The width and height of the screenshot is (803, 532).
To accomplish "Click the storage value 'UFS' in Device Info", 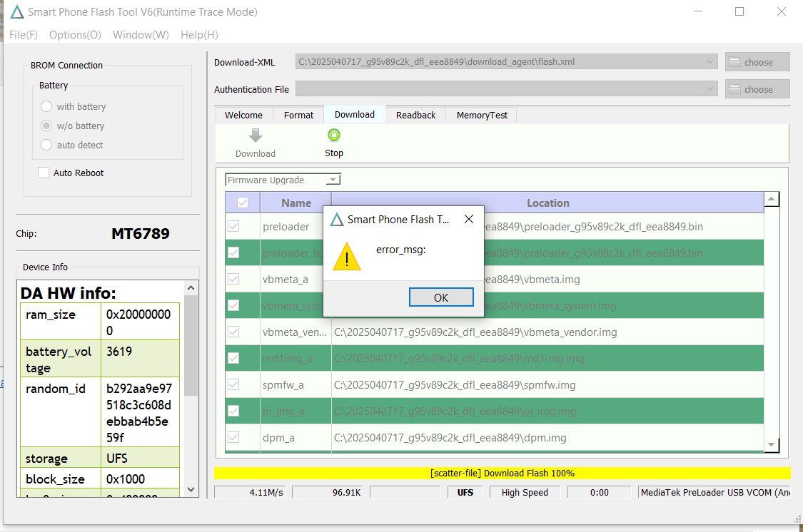I will pos(117,459).
